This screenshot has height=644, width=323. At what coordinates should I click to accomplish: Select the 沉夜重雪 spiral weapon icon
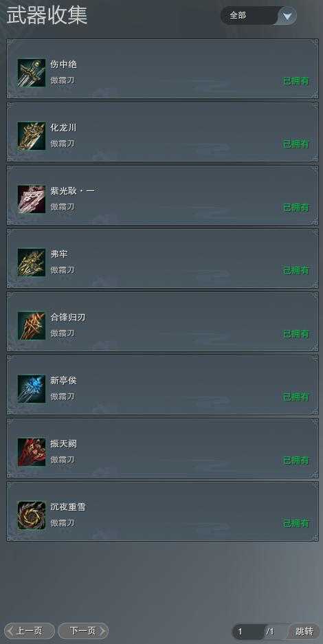coord(32,515)
